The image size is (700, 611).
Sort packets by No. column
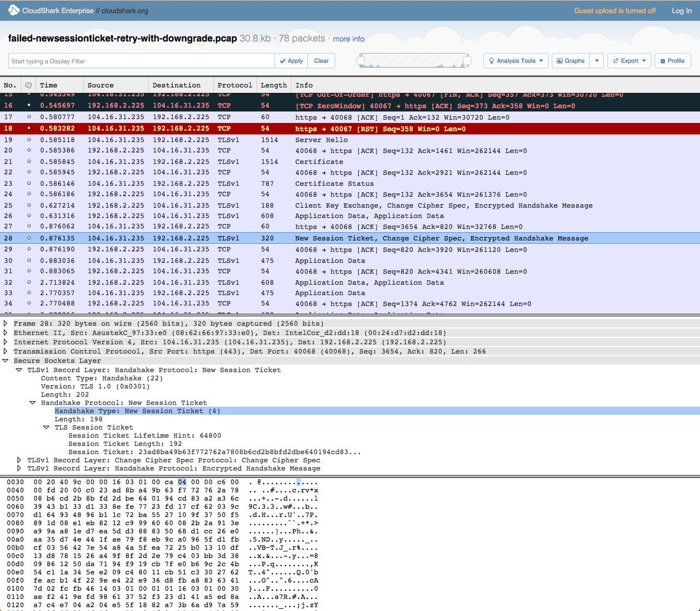click(10, 85)
